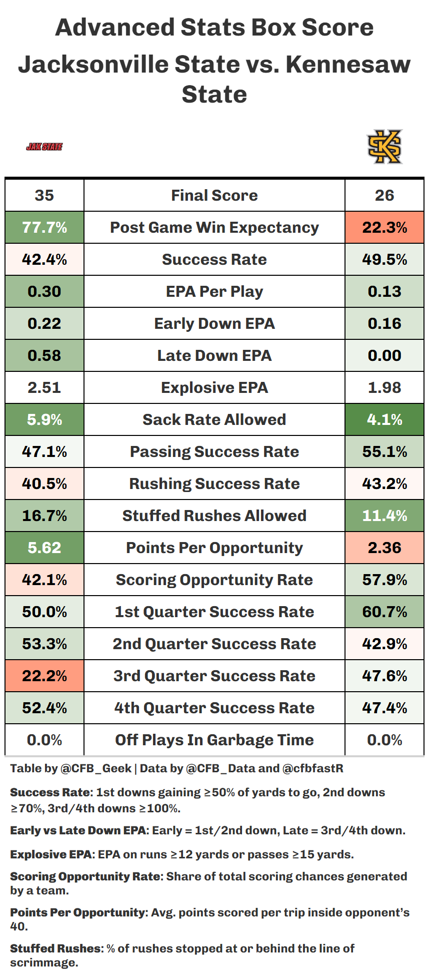Click the 5.62 Points Per Opportunity cell
Screen dimensions: 429x980
coord(44,548)
